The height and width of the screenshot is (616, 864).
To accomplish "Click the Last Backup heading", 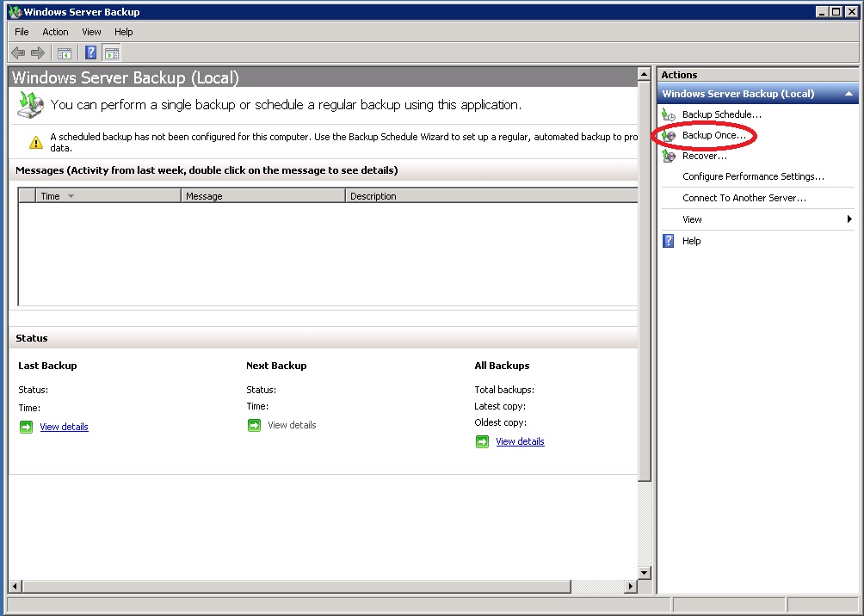I will tap(47, 366).
